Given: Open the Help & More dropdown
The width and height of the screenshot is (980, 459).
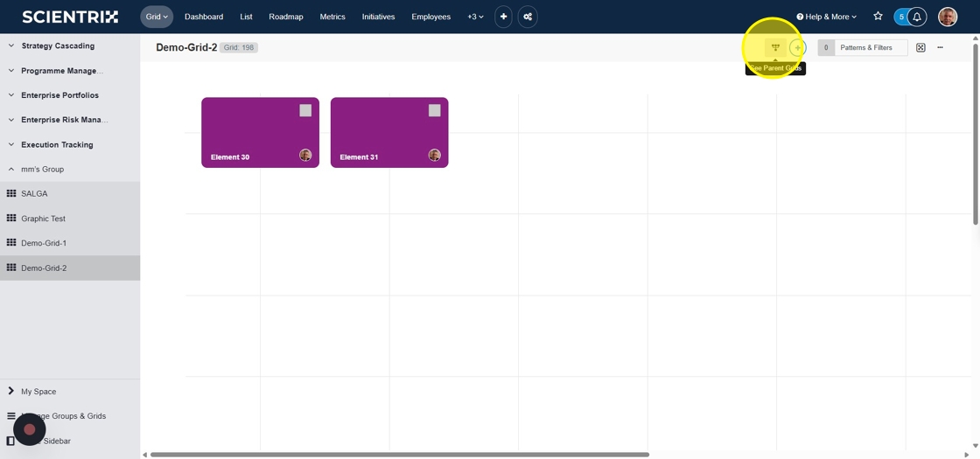Looking at the screenshot, I should pyautogui.click(x=826, y=17).
